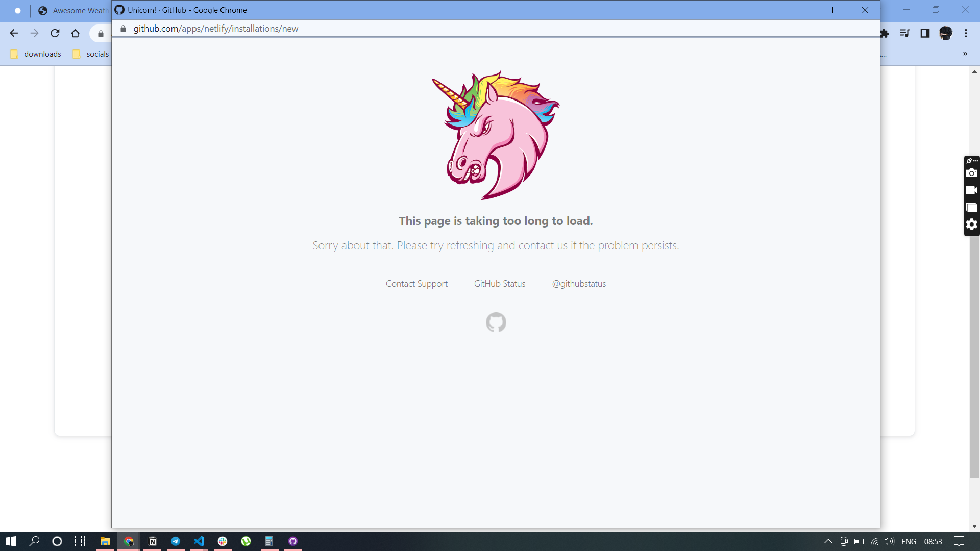Open the bookmarks overflow chevron

[965, 54]
